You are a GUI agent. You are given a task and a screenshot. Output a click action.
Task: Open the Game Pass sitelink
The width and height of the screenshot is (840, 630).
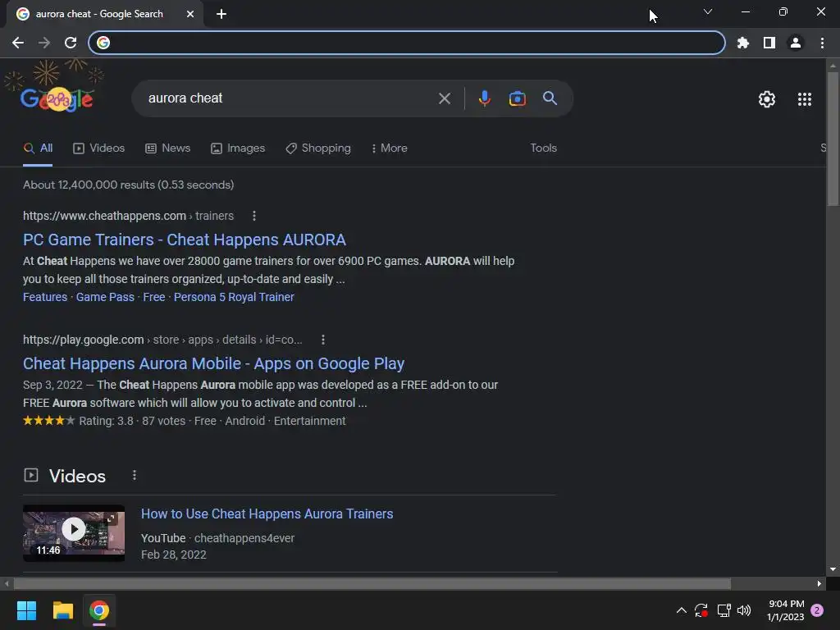105,297
